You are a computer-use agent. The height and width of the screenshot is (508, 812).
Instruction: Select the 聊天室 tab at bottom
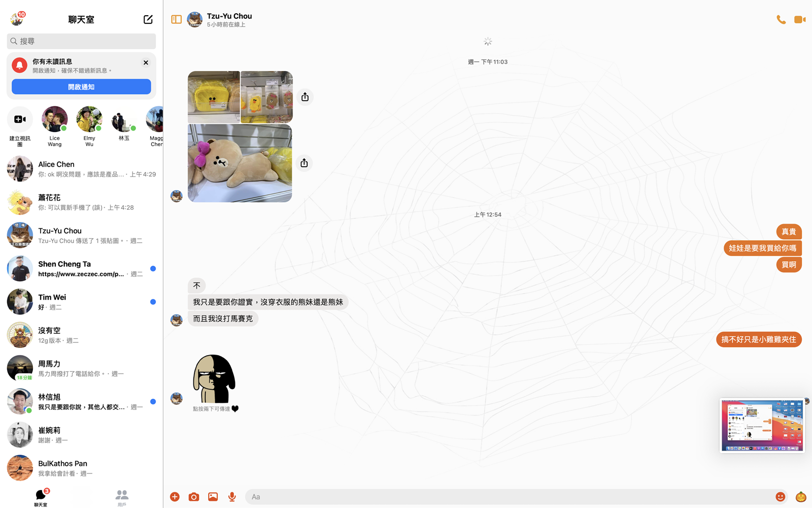coord(41,497)
